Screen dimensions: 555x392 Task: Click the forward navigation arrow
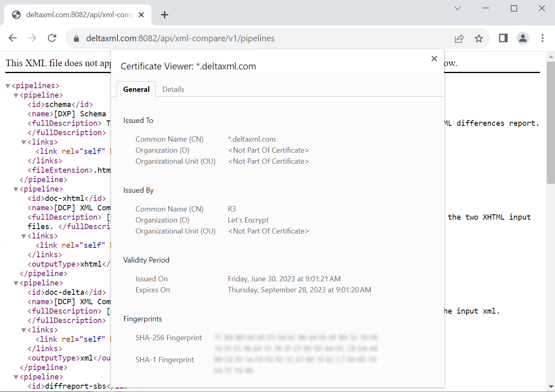point(32,38)
